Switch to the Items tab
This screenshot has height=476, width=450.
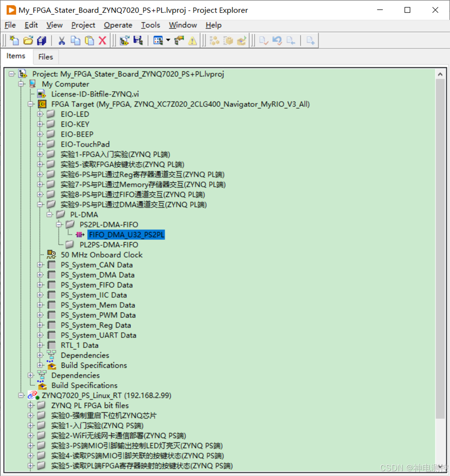click(x=16, y=56)
